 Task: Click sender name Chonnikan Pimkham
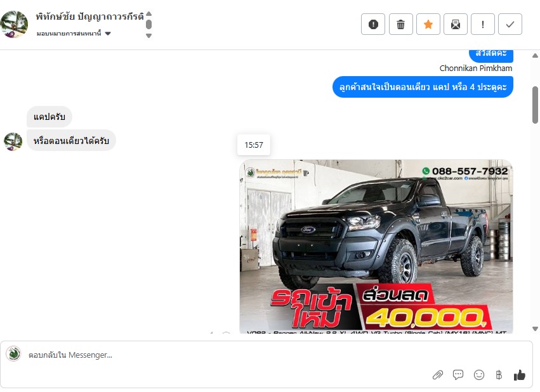click(476, 68)
